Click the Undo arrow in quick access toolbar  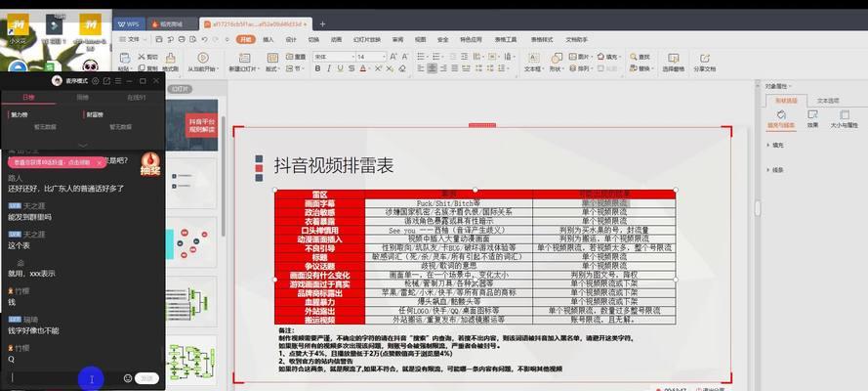(x=204, y=39)
